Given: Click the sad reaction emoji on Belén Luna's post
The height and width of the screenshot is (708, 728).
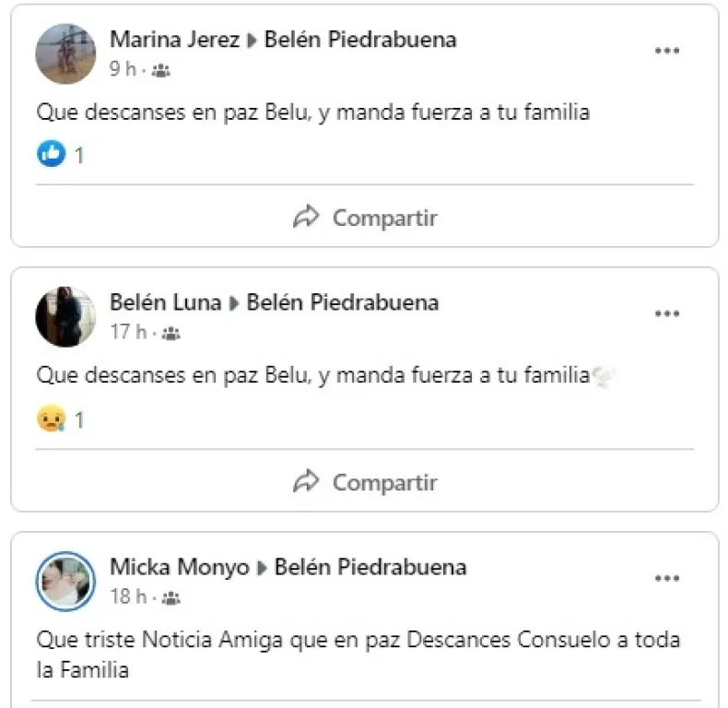Looking at the screenshot, I should click(52, 419).
